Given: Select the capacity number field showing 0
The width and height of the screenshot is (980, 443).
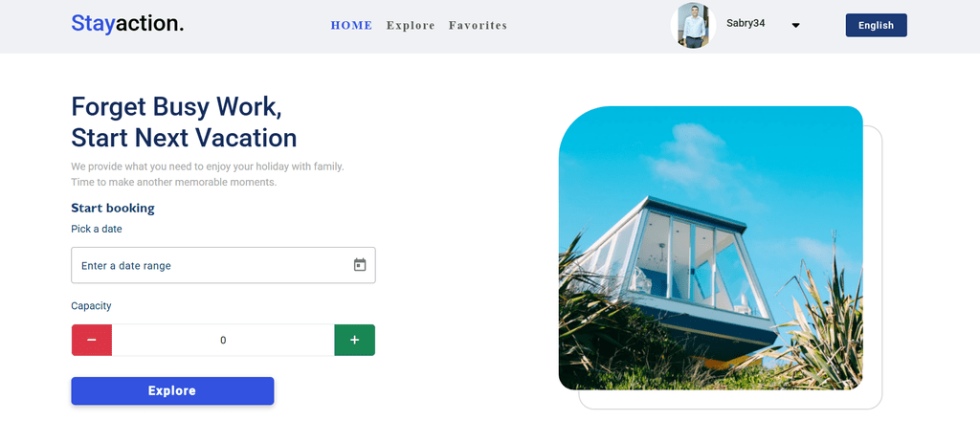Looking at the screenshot, I should pyautogui.click(x=223, y=340).
